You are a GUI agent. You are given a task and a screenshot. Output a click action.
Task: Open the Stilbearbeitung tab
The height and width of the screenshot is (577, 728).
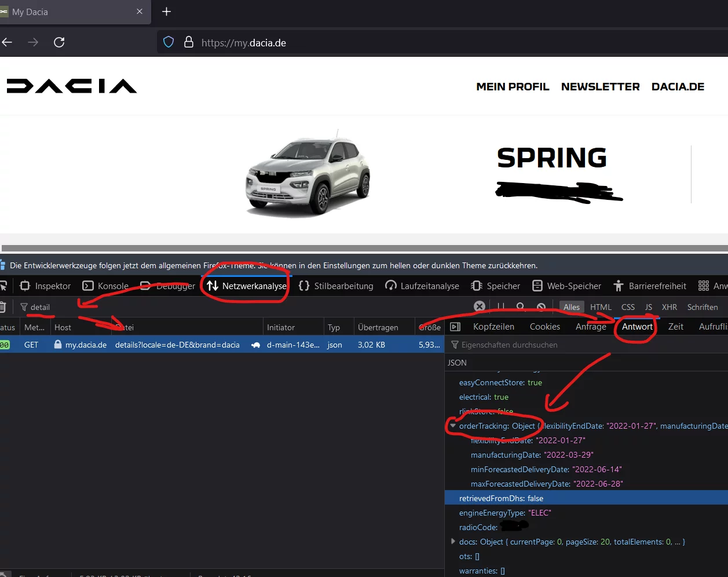coord(336,286)
